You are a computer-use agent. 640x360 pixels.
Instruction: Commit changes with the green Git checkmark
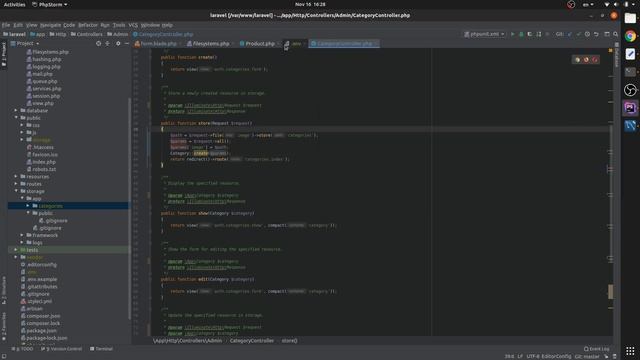(x=578, y=34)
